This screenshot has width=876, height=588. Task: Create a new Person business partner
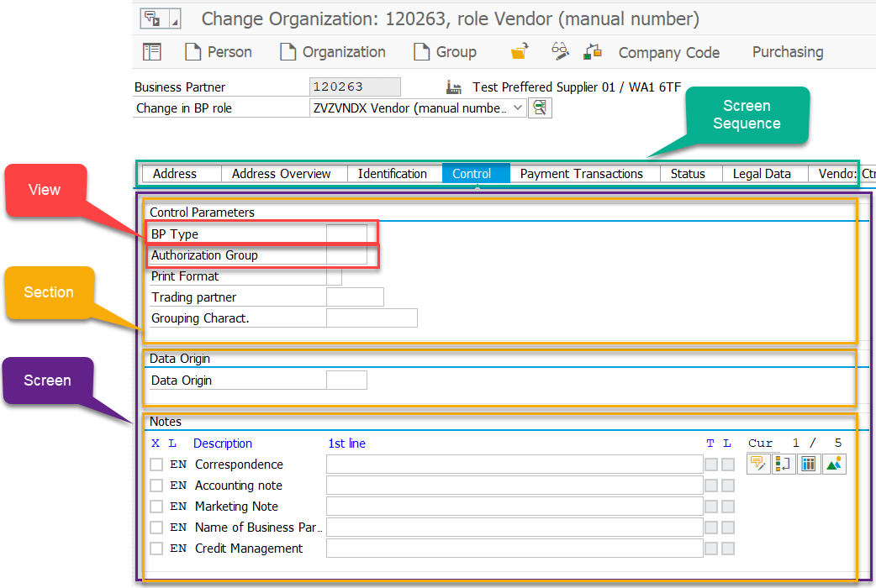tap(219, 51)
